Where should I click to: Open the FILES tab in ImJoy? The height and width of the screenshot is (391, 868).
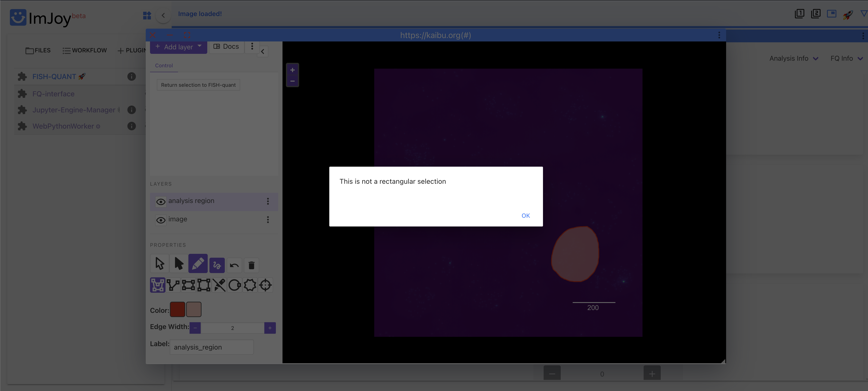[x=38, y=50]
